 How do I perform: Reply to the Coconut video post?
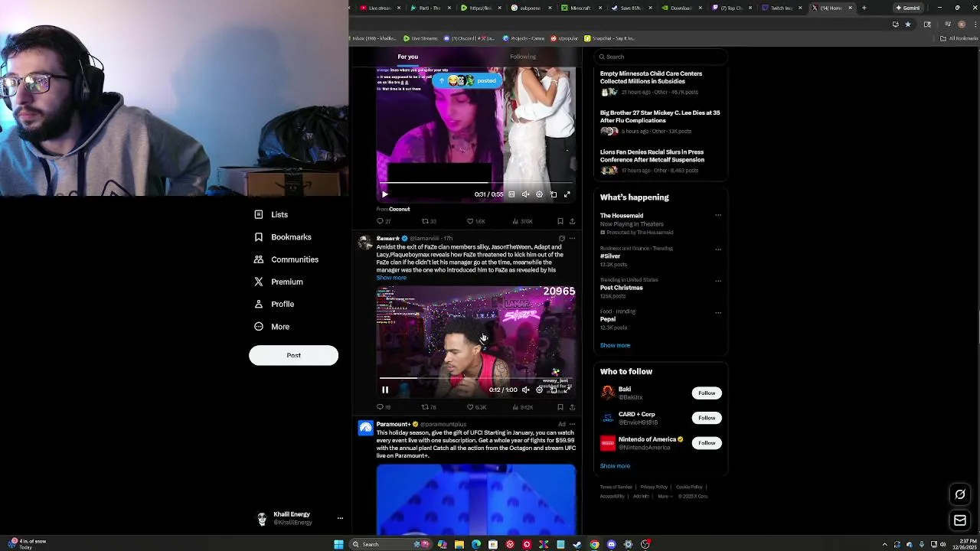click(x=383, y=221)
